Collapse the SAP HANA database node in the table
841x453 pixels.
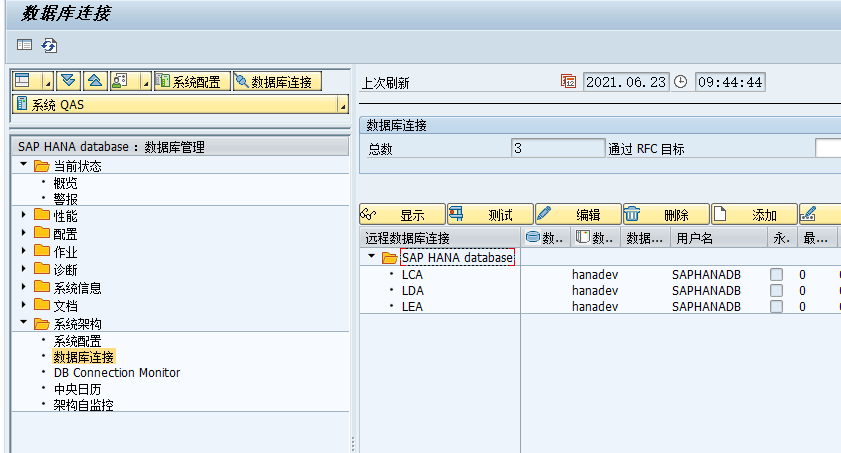point(371,256)
